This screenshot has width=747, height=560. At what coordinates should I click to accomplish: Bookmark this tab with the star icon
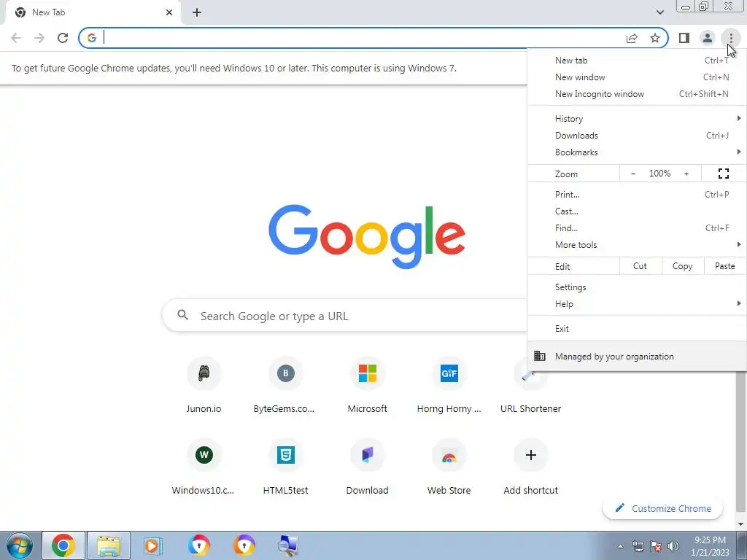click(x=655, y=38)
